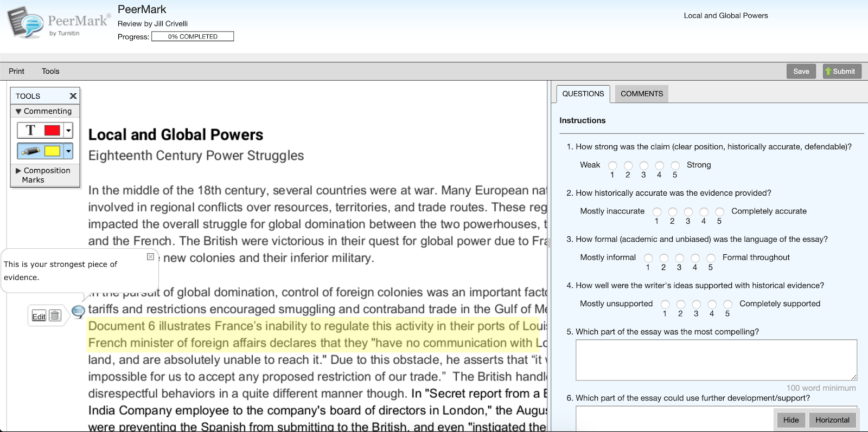Open the Tools menu

click(50, 71)
